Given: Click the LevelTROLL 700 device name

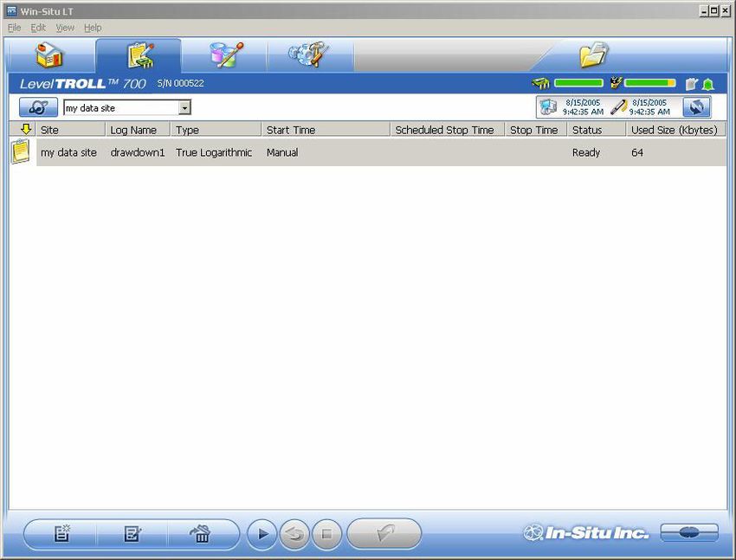Looking at the screenshot, I should pos(82,84).
